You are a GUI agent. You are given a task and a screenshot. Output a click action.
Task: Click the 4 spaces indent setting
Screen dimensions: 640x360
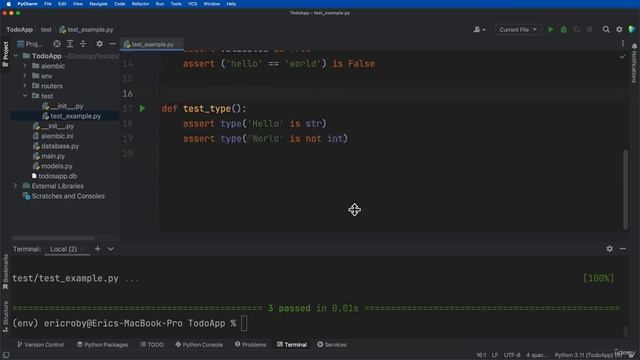click(x=537, y=355)
